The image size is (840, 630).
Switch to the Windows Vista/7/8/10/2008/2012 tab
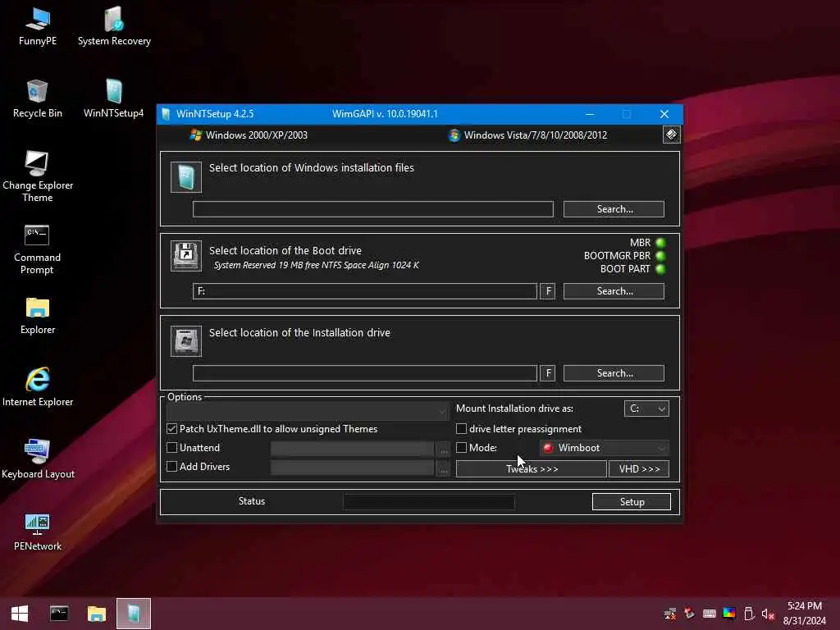tap(527, 135)
